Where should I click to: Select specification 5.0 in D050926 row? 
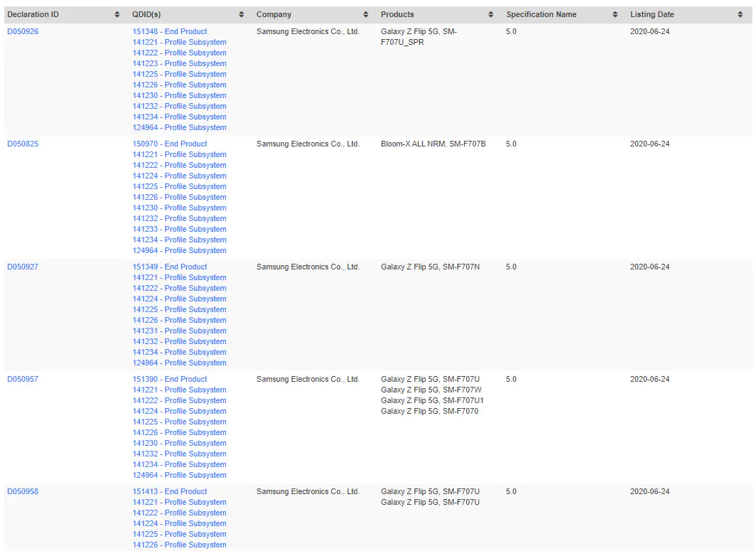(x=511, y=31)
